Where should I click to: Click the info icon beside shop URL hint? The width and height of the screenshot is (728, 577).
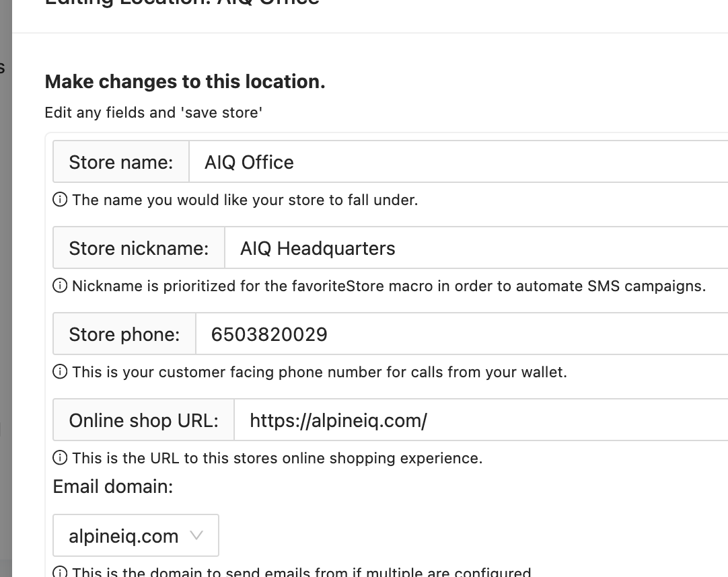click(x=59, y=458)
